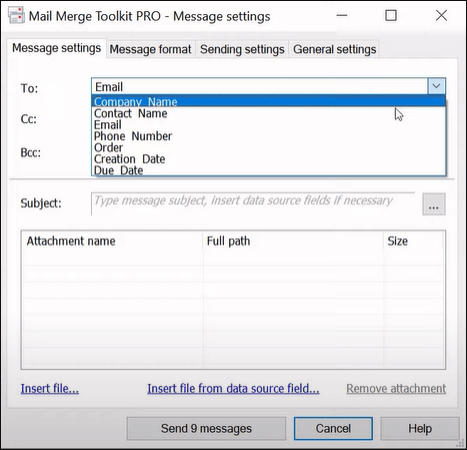Click the Cancel button
The height and width of the screenshot is (450, 467).
[333, 428]
